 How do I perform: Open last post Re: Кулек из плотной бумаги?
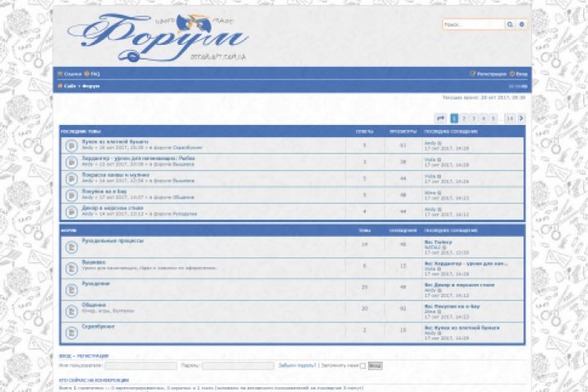(x=462, y=327)
